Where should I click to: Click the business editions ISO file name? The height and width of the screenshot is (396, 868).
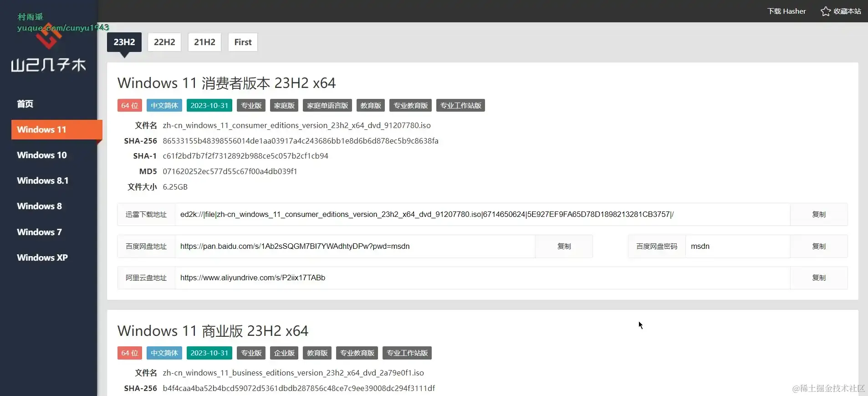pyautogui.click(x=293, y=373)
